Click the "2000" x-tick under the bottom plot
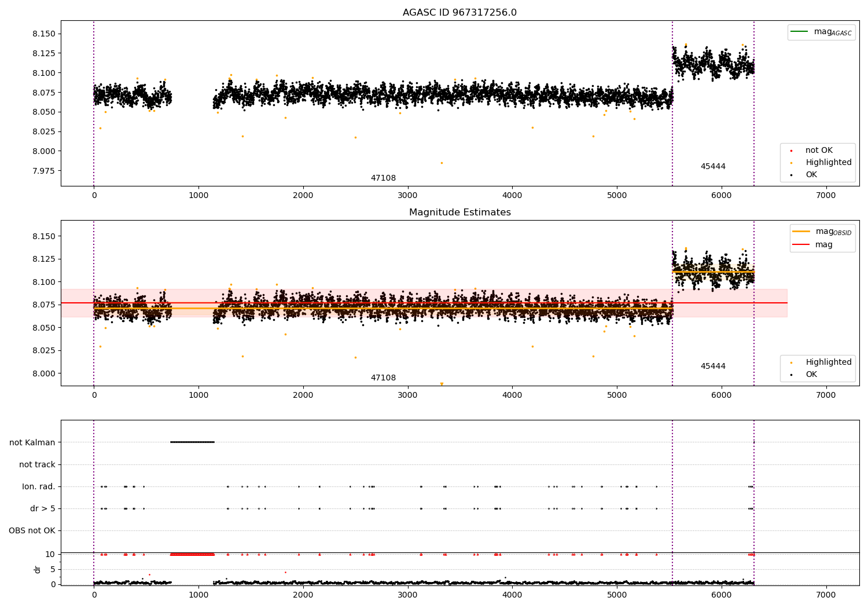868x608 pixels. tap(303, 595)
